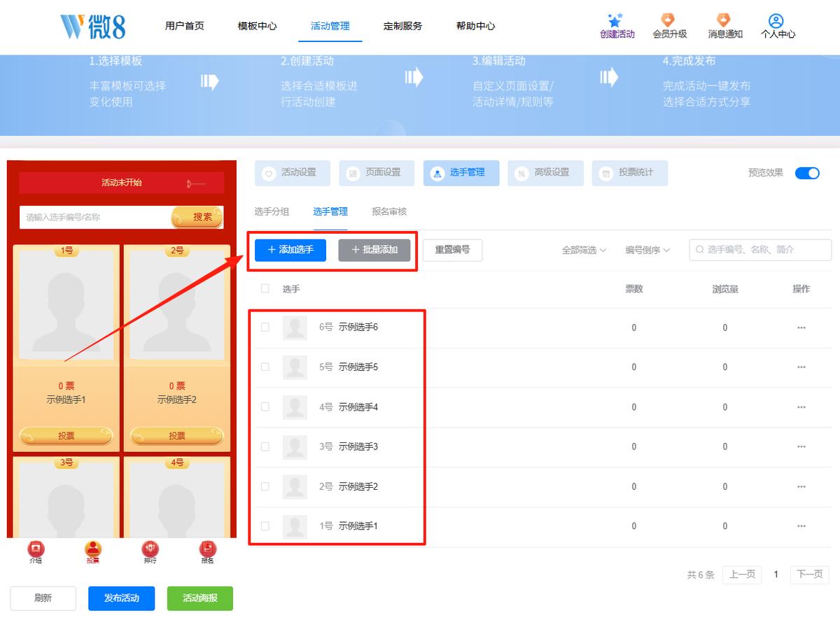Switch to the 报名审核 tab
The width and height of the screenshot is (840, 627).
pos(389,211)
